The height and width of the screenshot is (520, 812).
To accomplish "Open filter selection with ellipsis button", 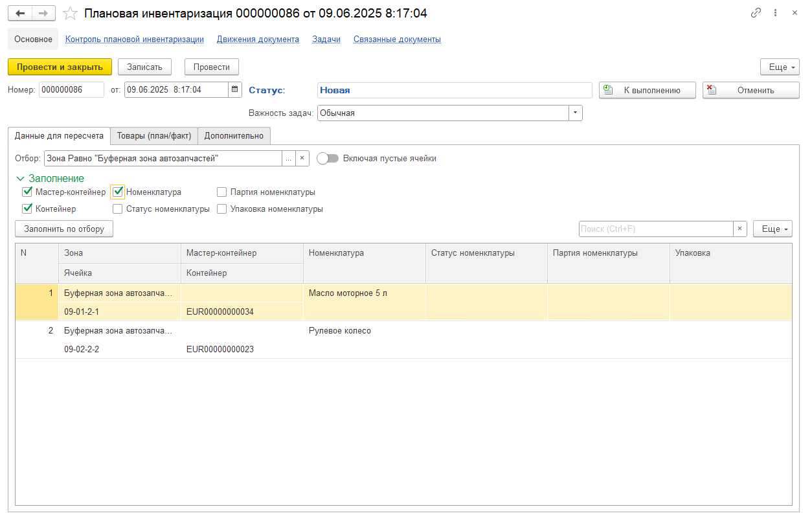I will click(x=288, y=159).
